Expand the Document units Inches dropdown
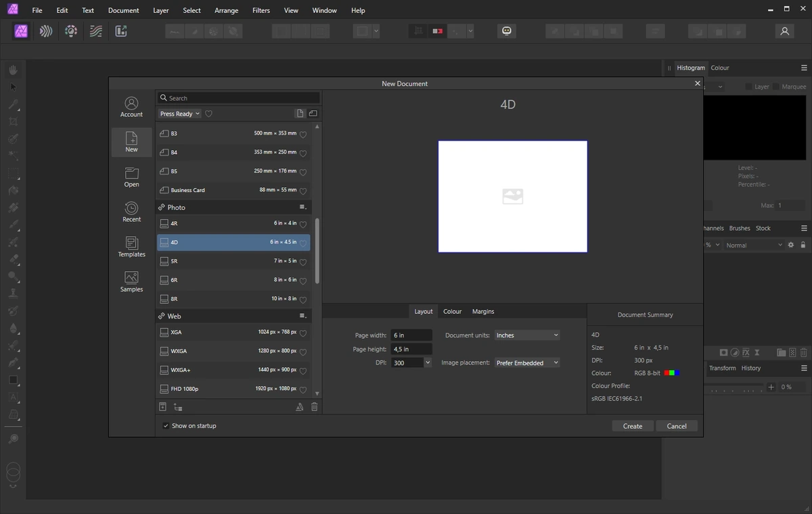The width and height of the screenshot is (812, 514). click(527, 335)
